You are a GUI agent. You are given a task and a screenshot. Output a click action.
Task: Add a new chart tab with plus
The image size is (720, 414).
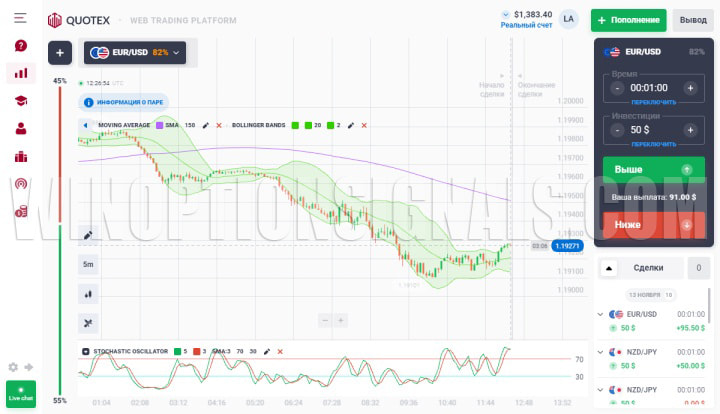[x=59, y=52]
